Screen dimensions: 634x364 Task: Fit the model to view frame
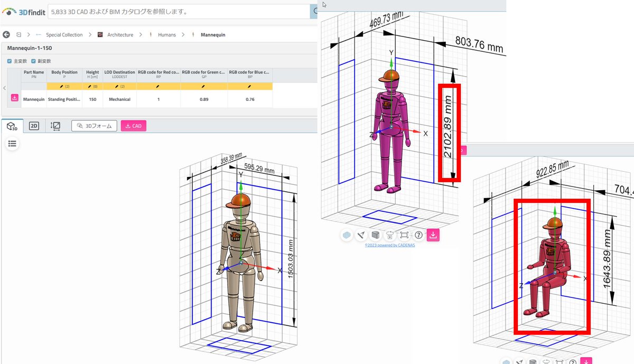pyautogui.click(x=405, y=235)
